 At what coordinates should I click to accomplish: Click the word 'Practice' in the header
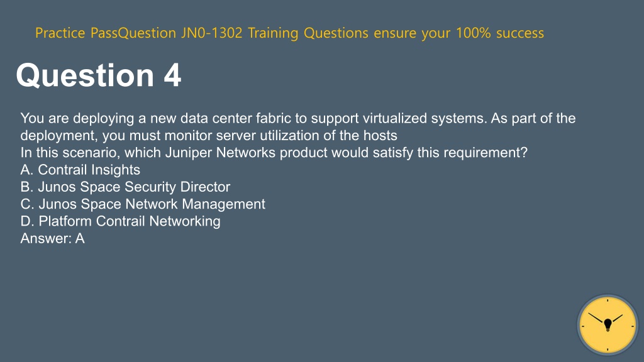coord(60,33)
